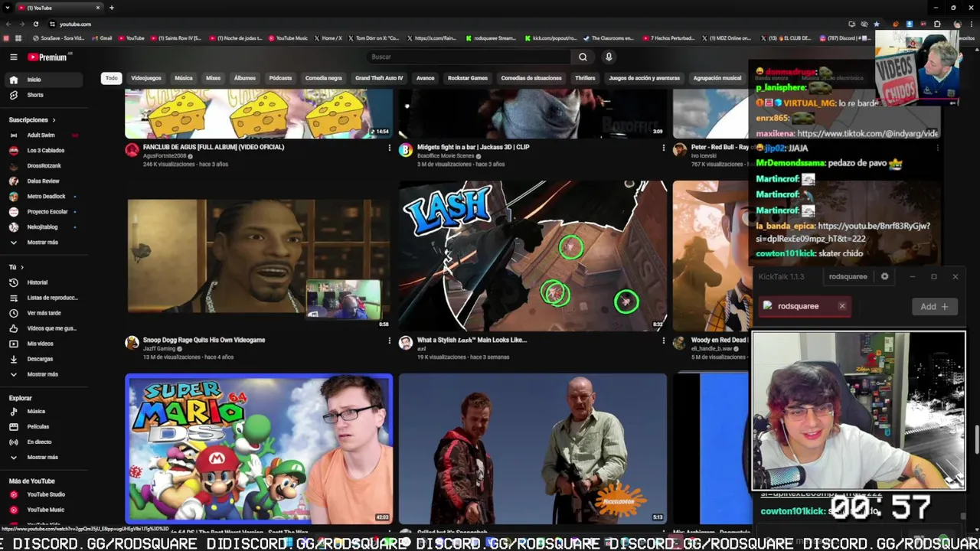
Task: Open new browser tab plus button
Action: [112, 8]
